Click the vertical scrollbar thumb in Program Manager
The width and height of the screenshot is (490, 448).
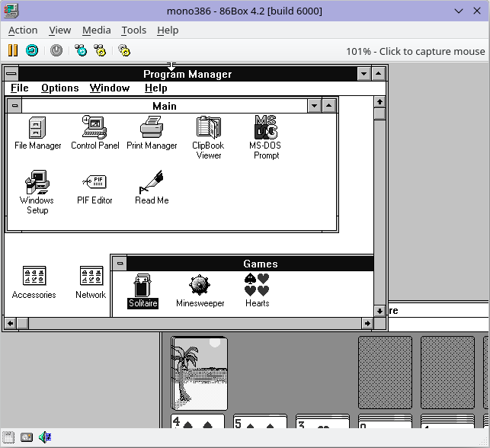(x=380, y=114)
